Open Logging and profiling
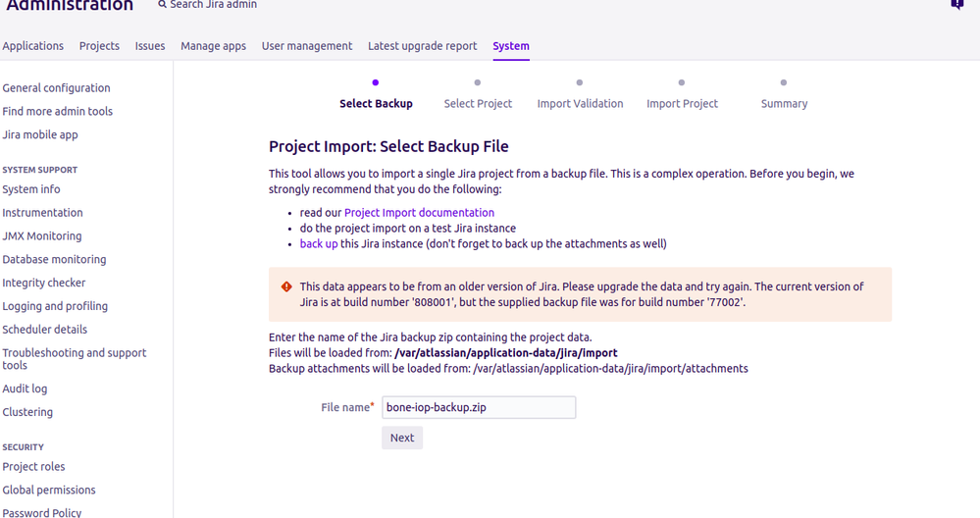Viewport: 980px width, 518px height. [55, 306]
